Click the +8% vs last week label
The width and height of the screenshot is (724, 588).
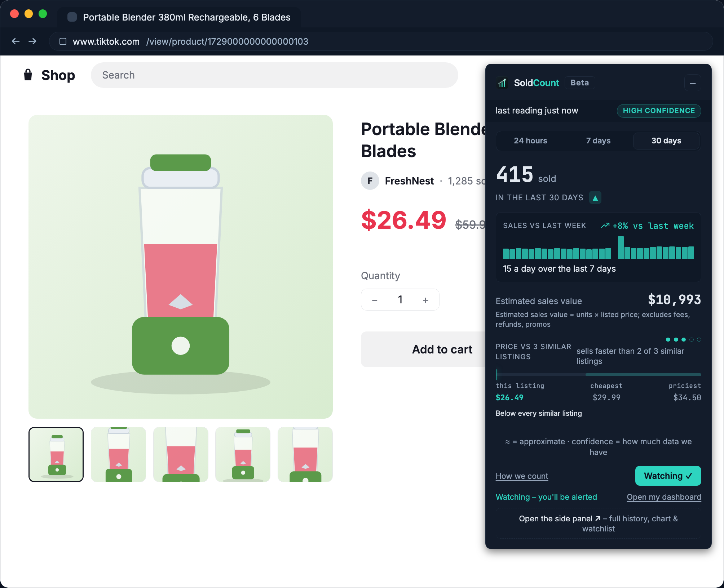pyautogui.click(x=647, y=226)
